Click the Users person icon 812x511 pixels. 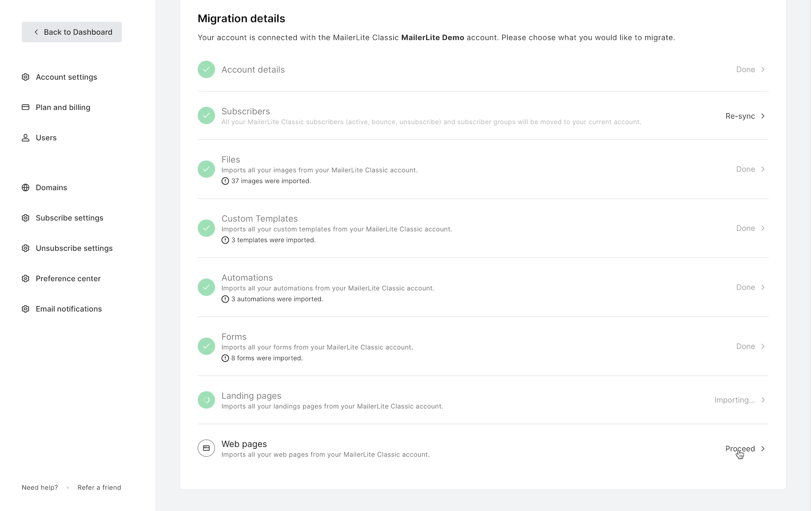click(26, 138)
